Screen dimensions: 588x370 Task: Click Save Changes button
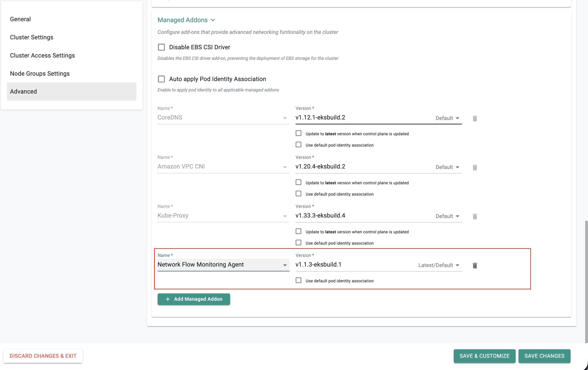[x=544, y=356]
